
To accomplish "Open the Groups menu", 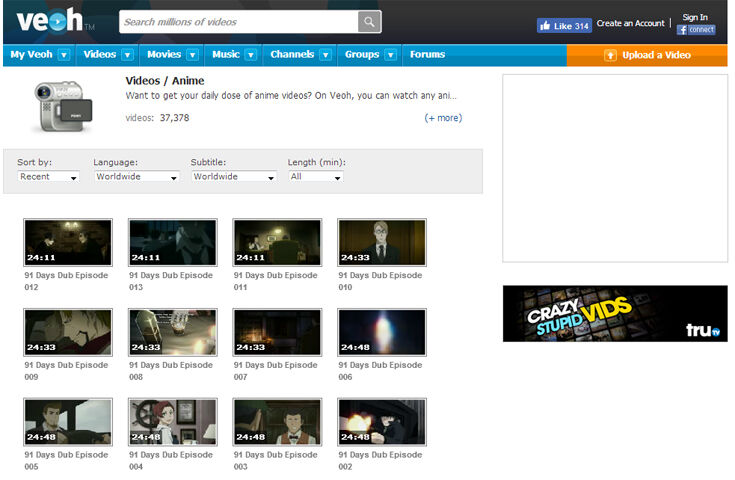I will [362, 55].
